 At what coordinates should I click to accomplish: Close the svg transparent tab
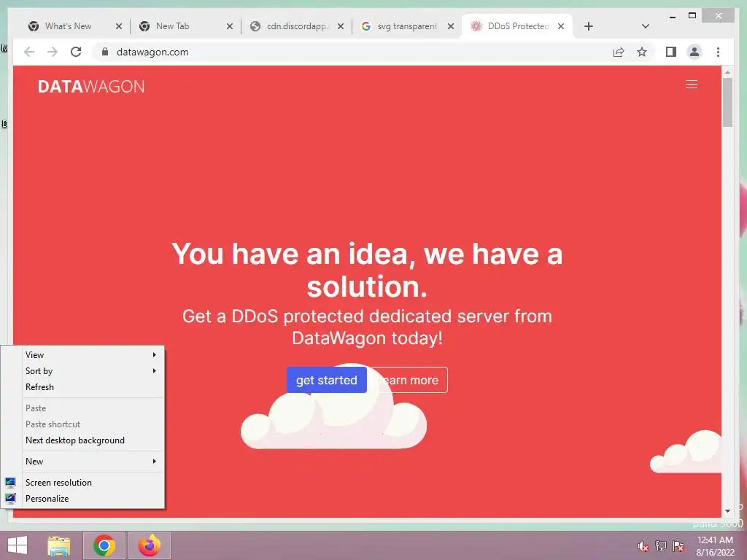coord(451,26)
